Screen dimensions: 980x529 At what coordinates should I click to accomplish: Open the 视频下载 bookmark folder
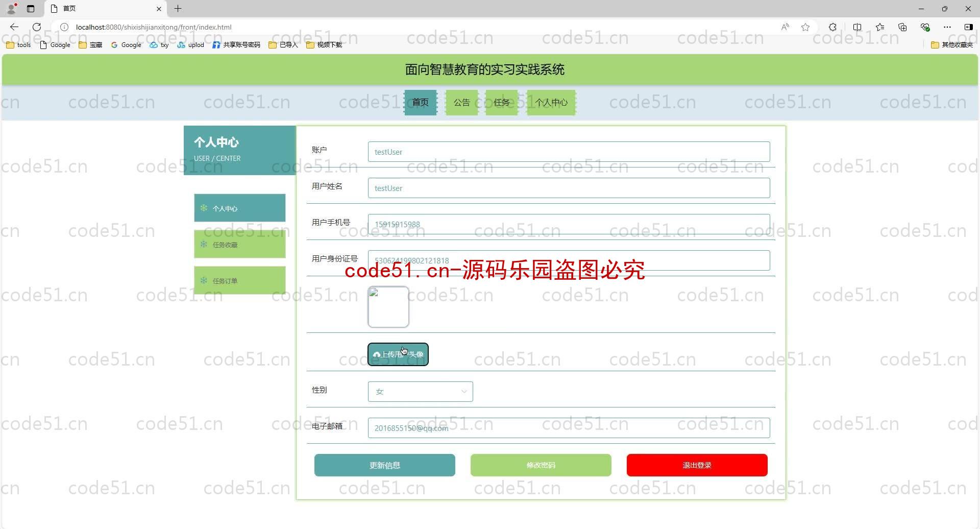(x=324, y=45)
